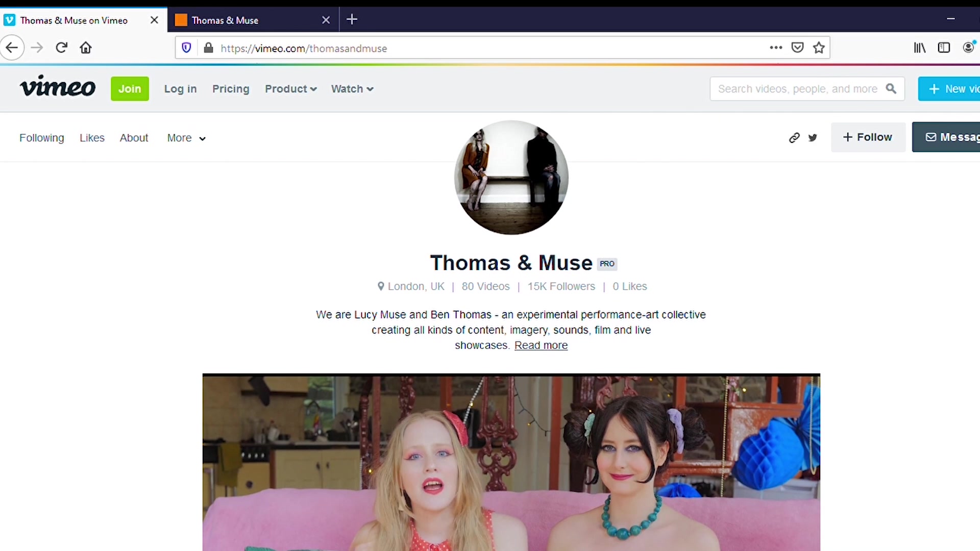Follow Thomas & Muse
980x551 pixels.
[x=868, y=137]
